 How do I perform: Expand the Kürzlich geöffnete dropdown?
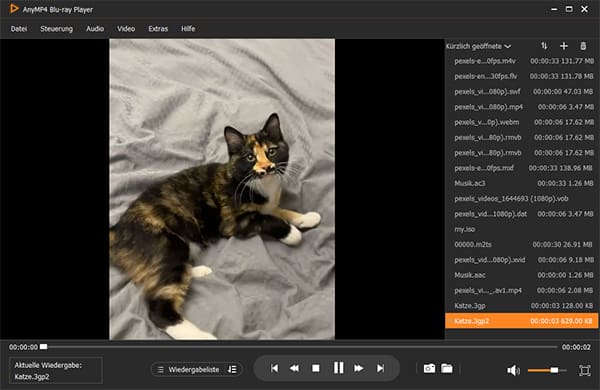(x=478, y=46)
